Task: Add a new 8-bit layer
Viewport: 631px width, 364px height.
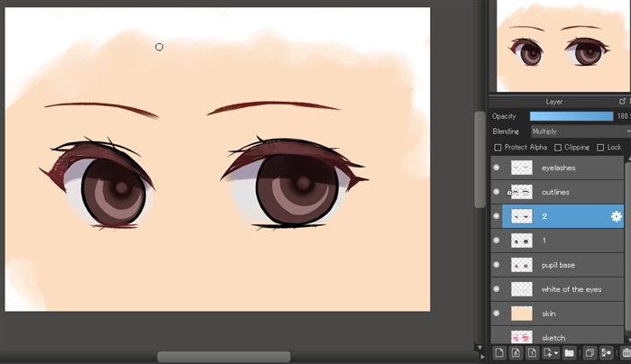Action: 516,353
